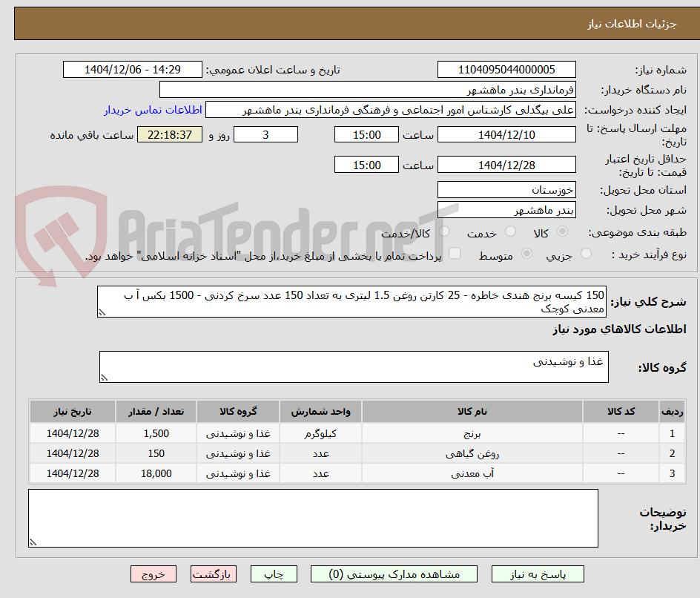Viewport: 700px width, 598px height.
Task: Open اطلاعات تماس خریدار link
Action: click(x=153, y=110)
